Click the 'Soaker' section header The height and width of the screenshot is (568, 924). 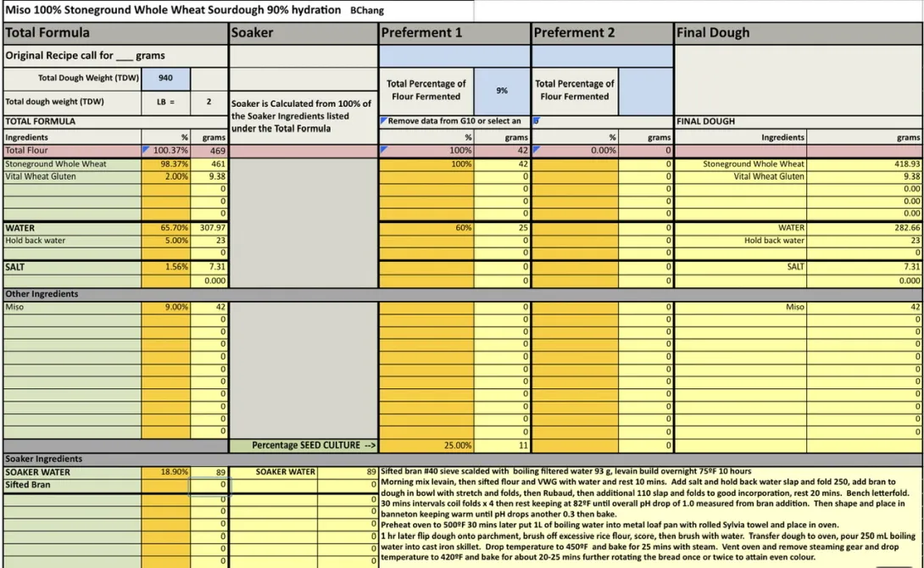303,33
